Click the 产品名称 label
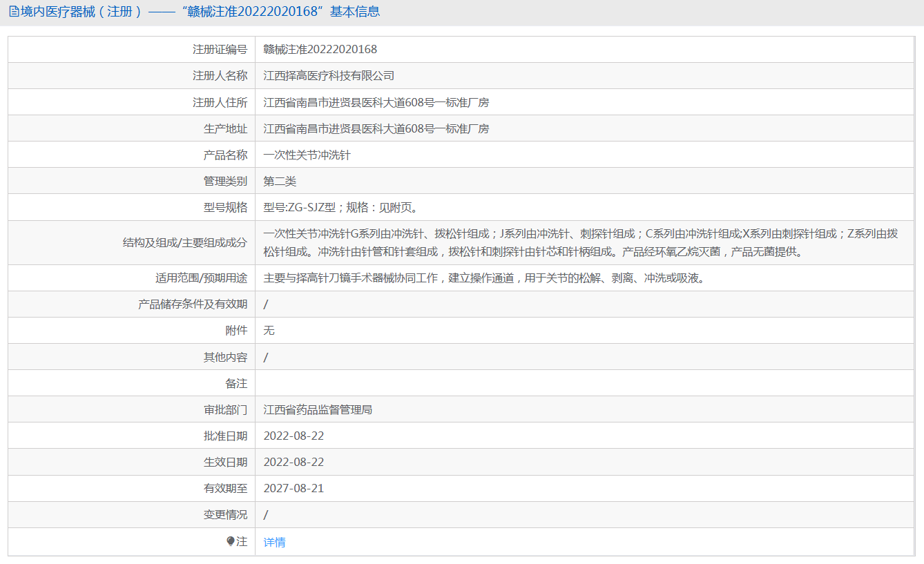924x564 pixels. [225, 155]
